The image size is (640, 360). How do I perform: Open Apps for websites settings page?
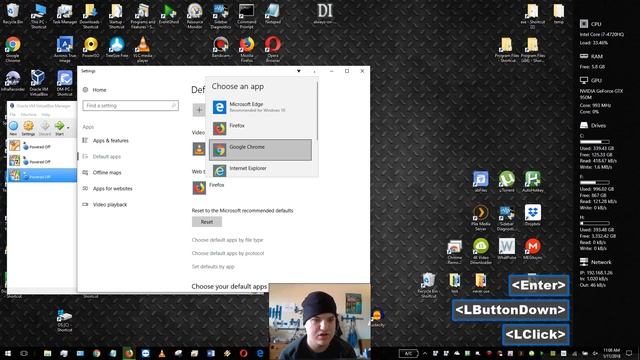(113, 189)
